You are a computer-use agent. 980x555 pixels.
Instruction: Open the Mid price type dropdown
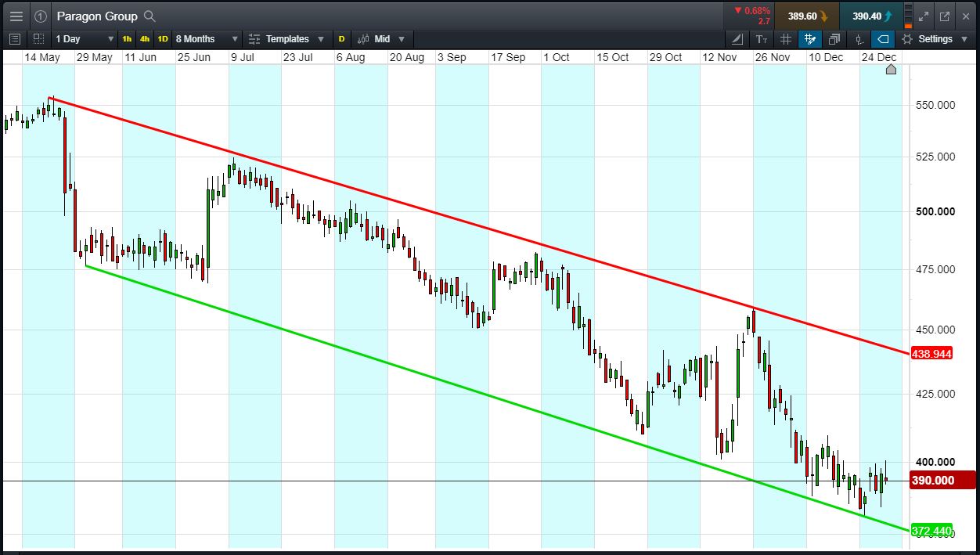tap(382, 38)
